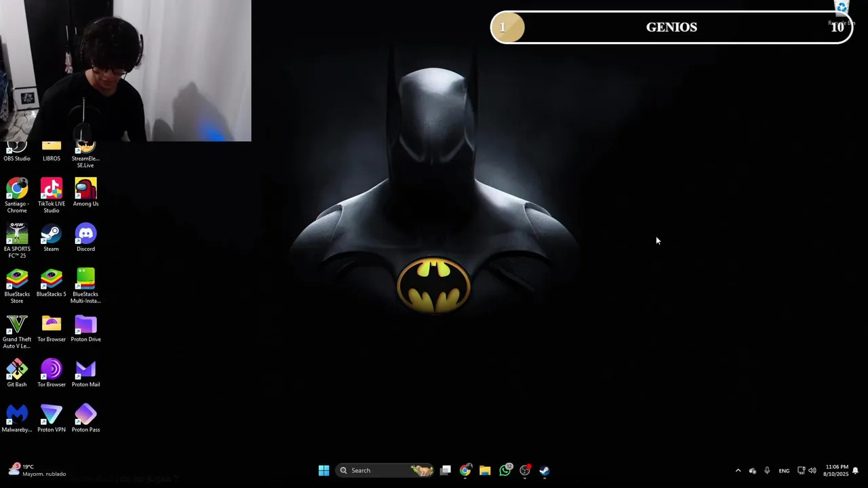Switch to Steam on the taskbar

tap(545, 470)
